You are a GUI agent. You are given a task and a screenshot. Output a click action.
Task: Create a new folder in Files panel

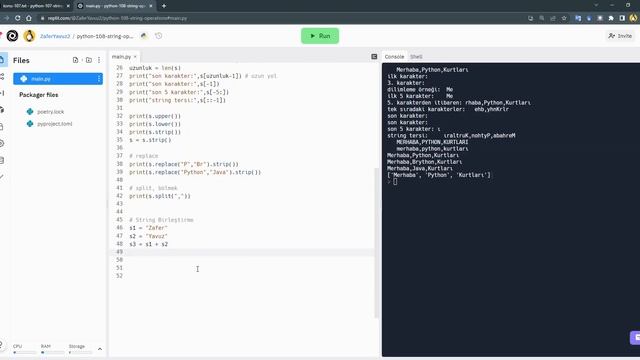(89, 60)
